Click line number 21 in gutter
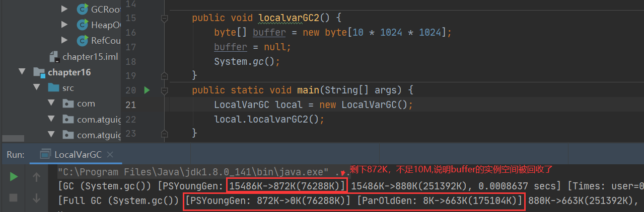The height and width of the screenshot is (212, 644). pyautogui.click(x=131, y=105)
